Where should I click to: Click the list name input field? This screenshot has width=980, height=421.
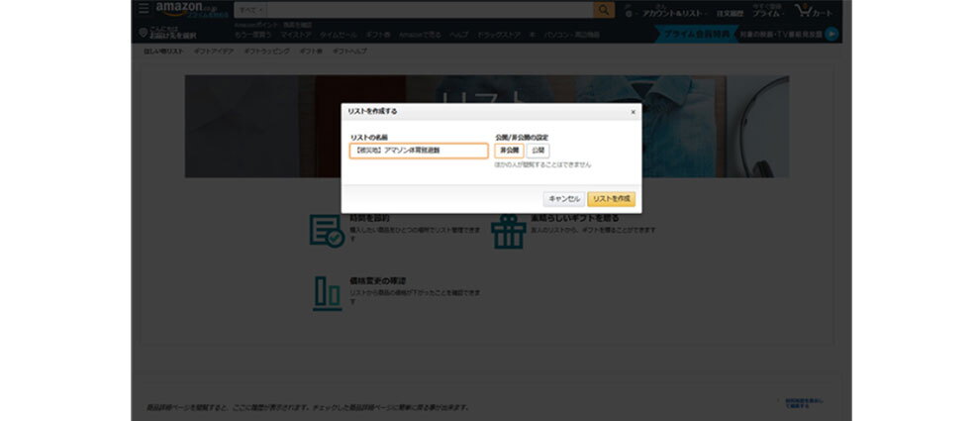(x=419, y=151)
